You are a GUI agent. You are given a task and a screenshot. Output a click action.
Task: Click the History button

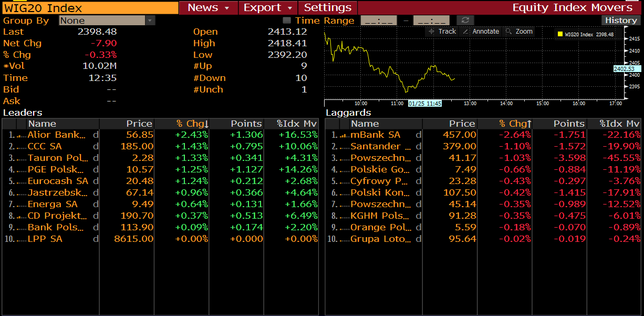tap(621, 21)
